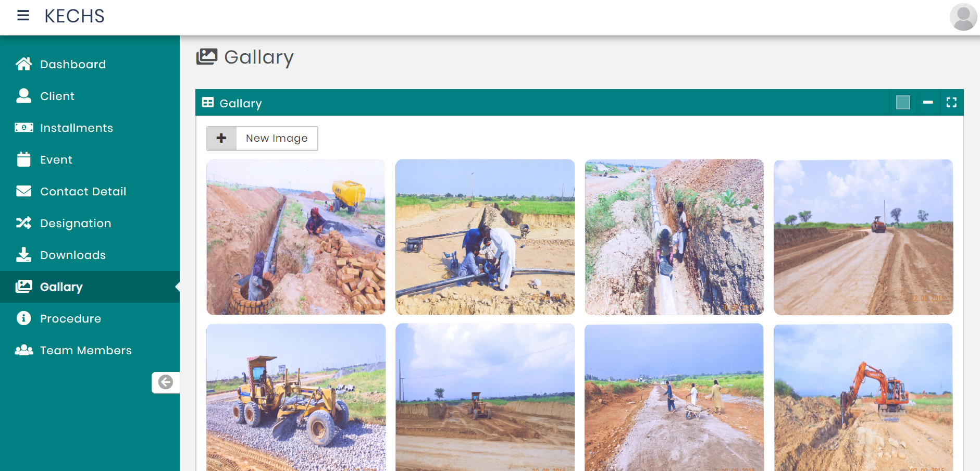980x471 pixels.
Task: Toggle the hamburger sidebar menu
Action: coord(23,16)
